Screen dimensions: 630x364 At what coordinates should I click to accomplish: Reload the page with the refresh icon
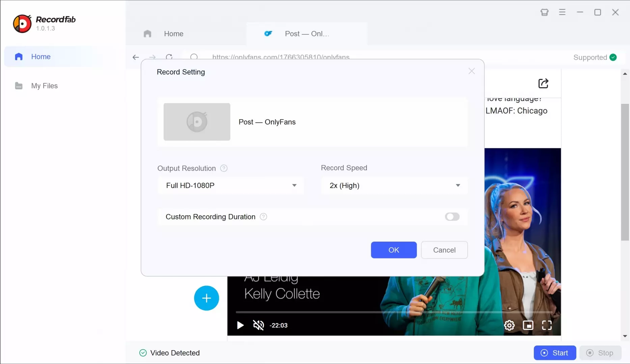pos(169,57)
